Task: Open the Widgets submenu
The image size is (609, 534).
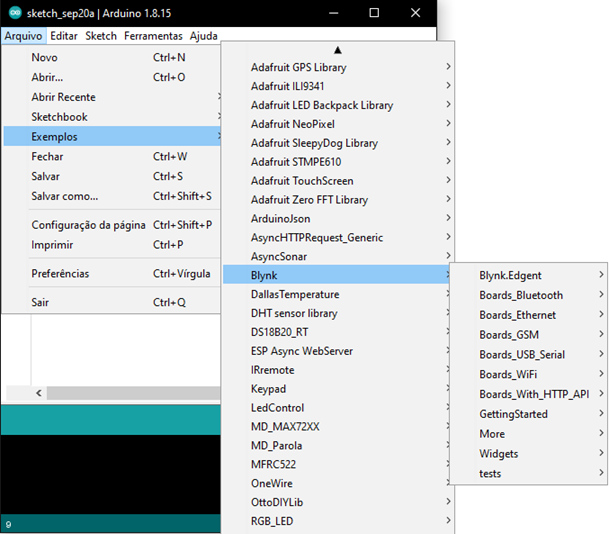Action: (529, 454)
